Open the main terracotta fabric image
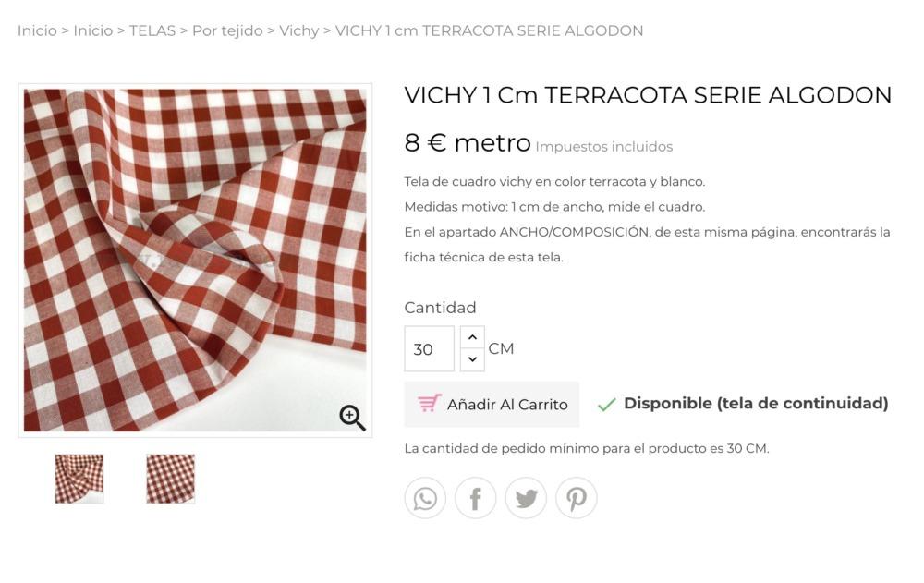Image resolution: width=924 pixels, height=583 pixels. point(195,260)
